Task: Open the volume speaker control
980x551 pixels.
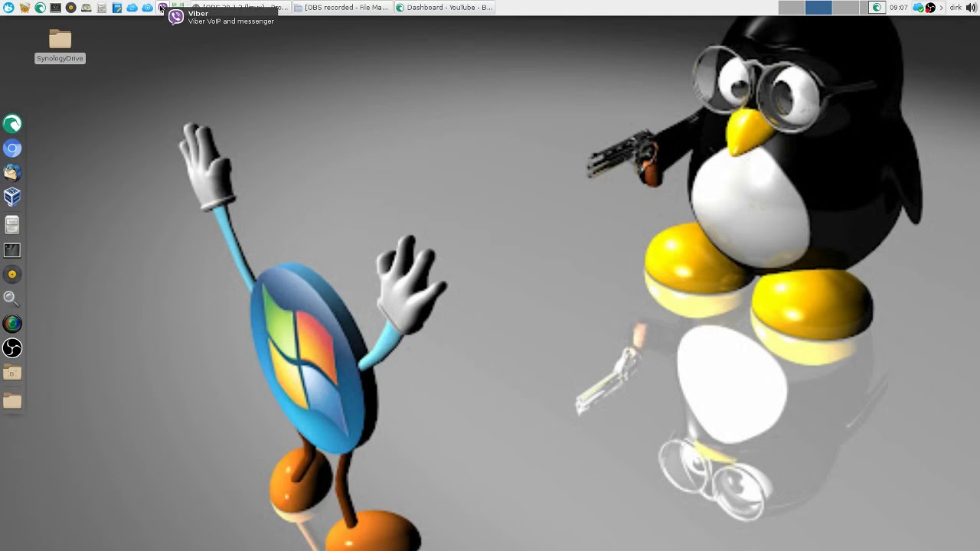Action: [x=972, y=8]
